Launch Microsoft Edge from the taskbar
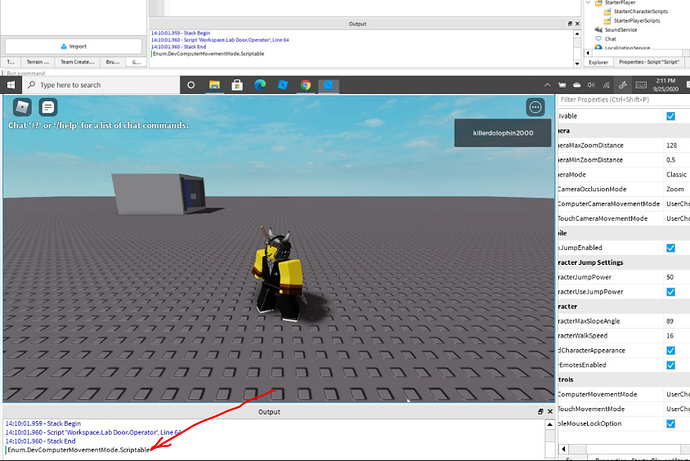This screenshot has height=461, width=690. point(260,85)
